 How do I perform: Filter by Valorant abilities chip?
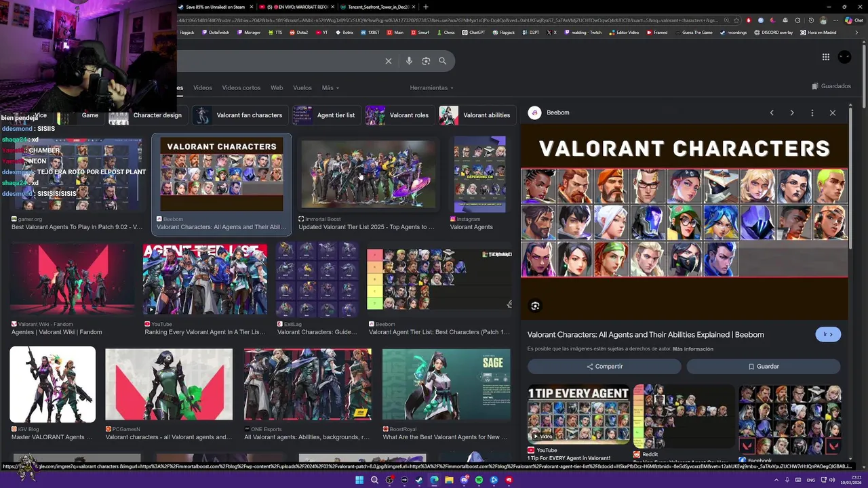(477, 115)
